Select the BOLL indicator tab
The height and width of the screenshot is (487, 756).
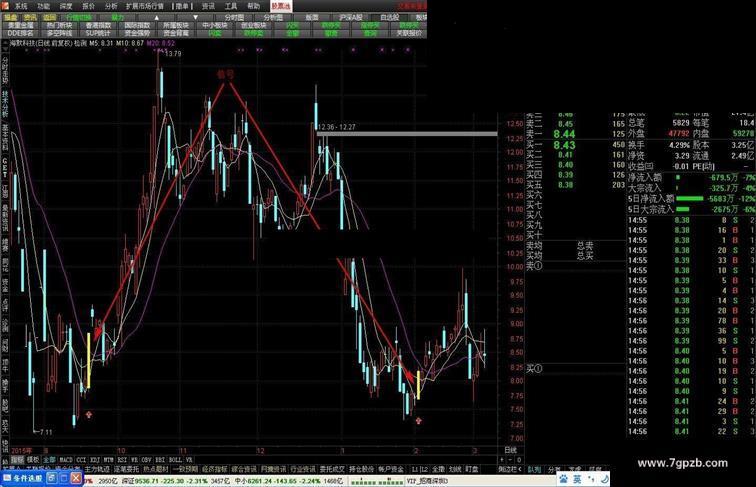[176, 460]
